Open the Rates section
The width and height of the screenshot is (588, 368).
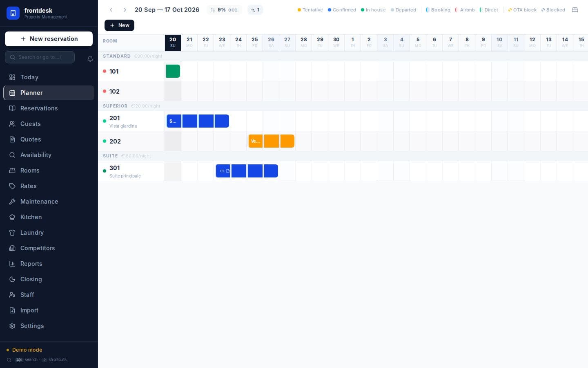pyautogui.click(x=49, y=186)
